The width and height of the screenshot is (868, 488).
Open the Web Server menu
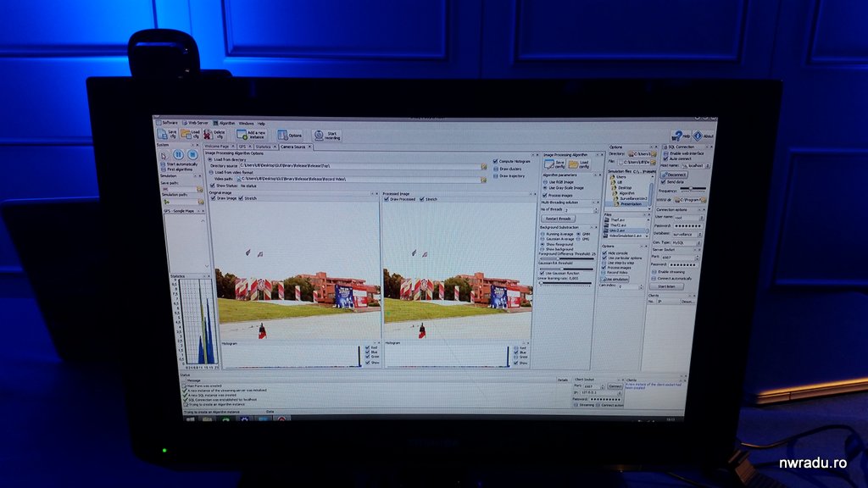[x=196, y=123]
